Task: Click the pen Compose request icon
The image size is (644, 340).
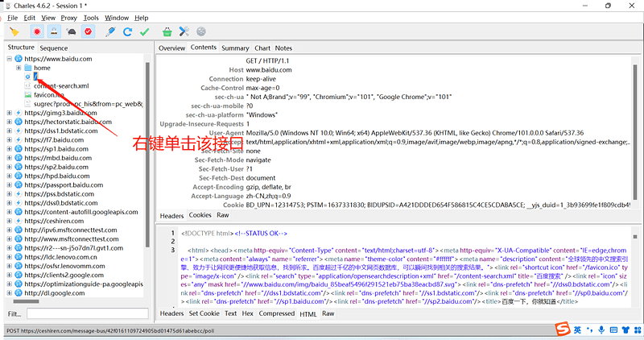Action: pos(110,32)
